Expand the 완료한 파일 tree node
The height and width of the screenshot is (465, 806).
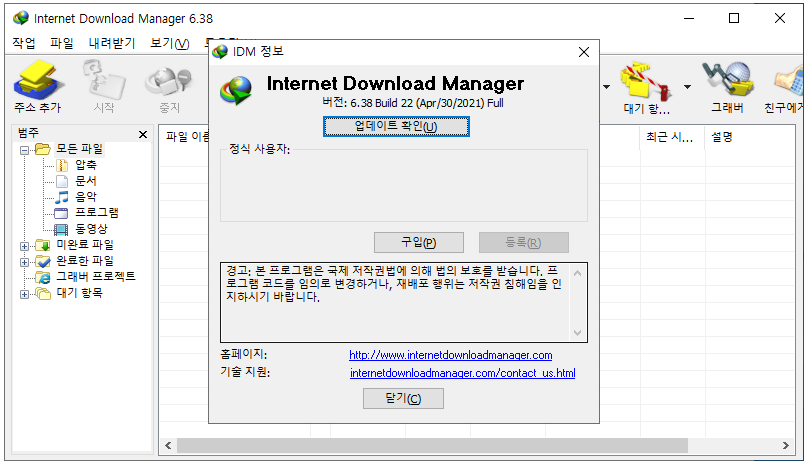(x=24, y=262)
